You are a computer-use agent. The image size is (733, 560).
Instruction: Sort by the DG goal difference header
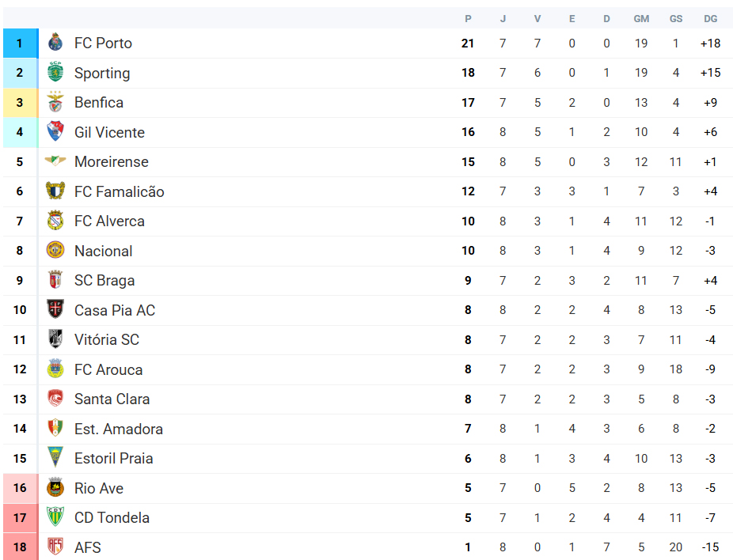click(710, 19)
